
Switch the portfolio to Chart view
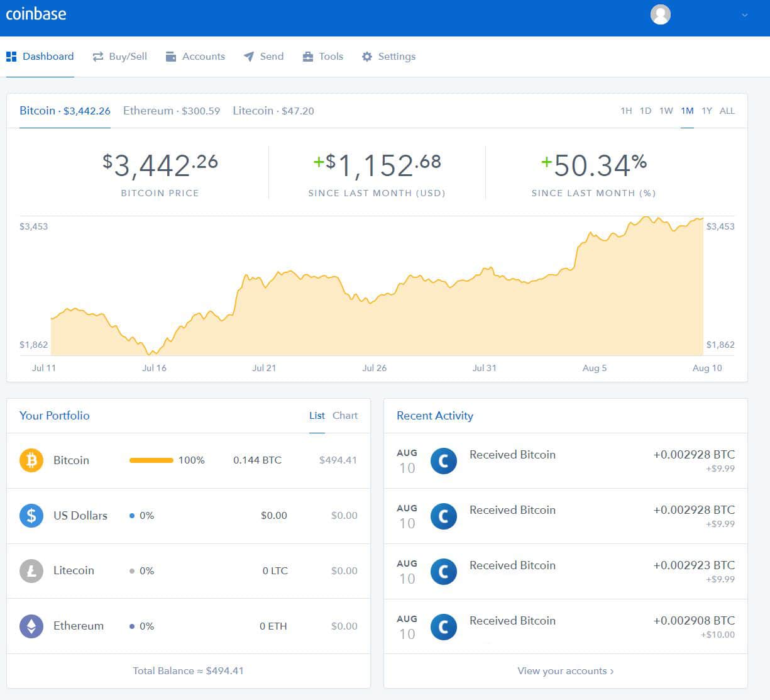click(x=345, y=415)
